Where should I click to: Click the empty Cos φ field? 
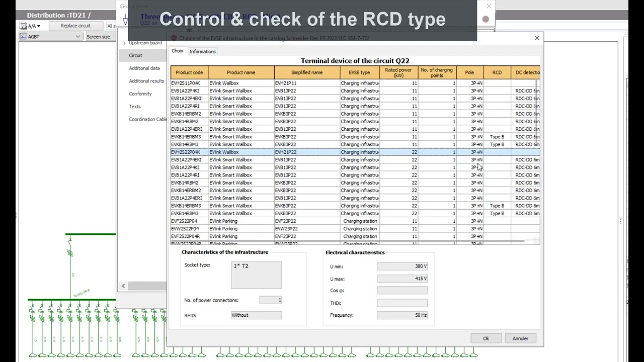point(402,291)
